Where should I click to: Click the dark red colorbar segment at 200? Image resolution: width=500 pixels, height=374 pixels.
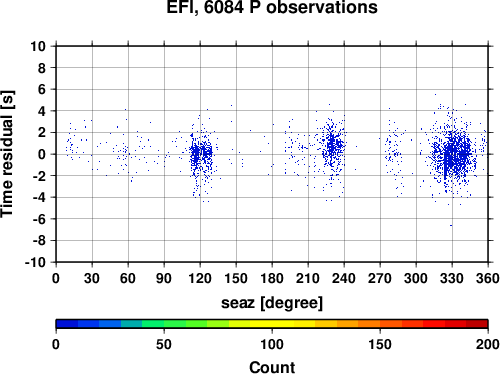477,324
